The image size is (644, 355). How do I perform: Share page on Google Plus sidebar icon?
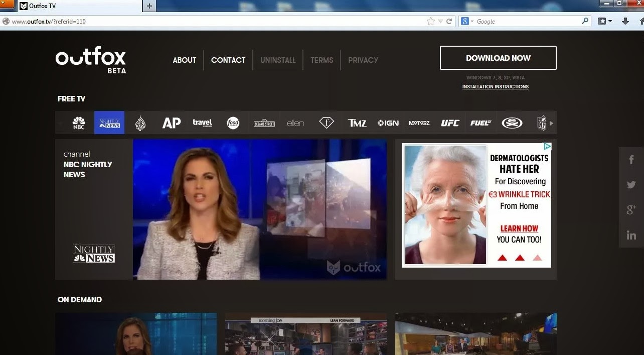[631, 210]
